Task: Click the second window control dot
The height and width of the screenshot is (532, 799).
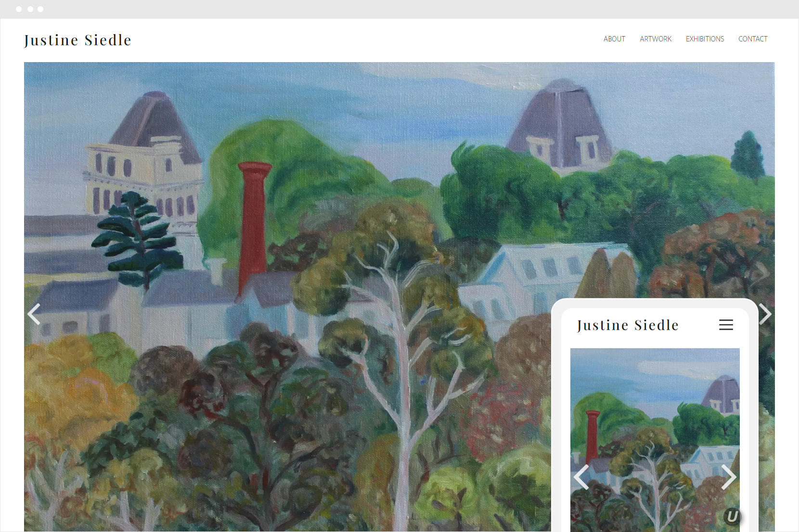Action: 30,9
